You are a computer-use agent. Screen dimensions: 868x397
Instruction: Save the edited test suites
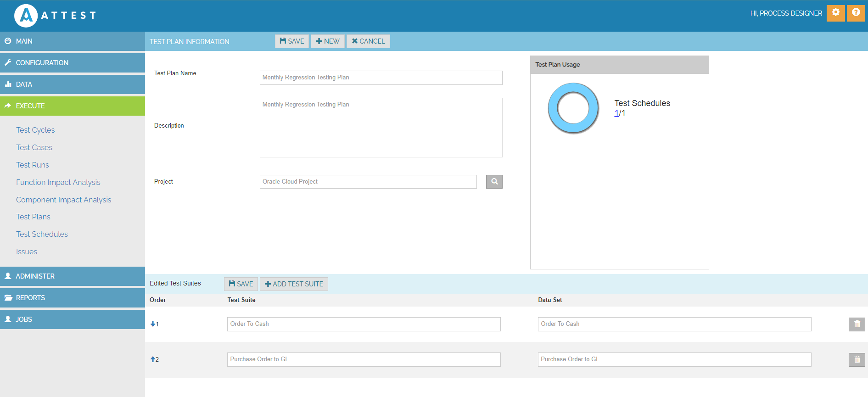(241, 284)
